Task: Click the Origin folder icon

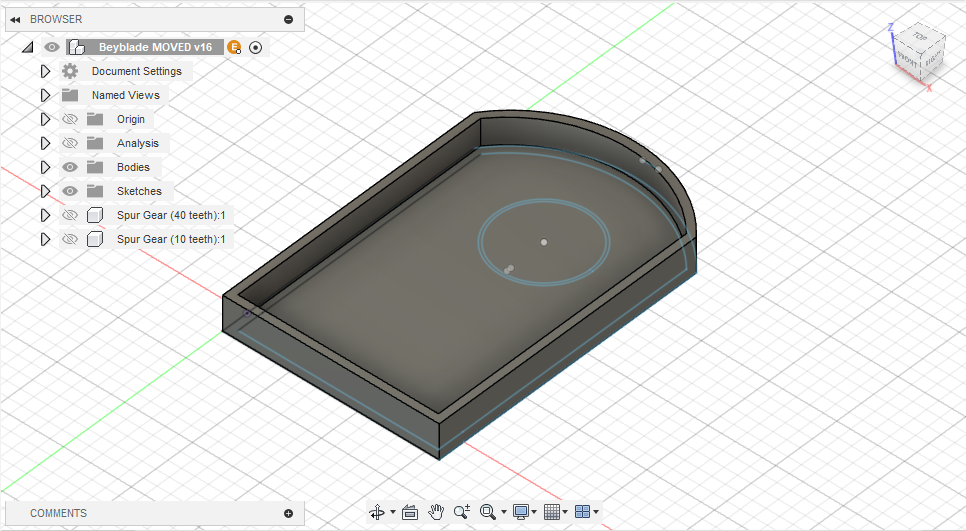Action: coord(95,120)
